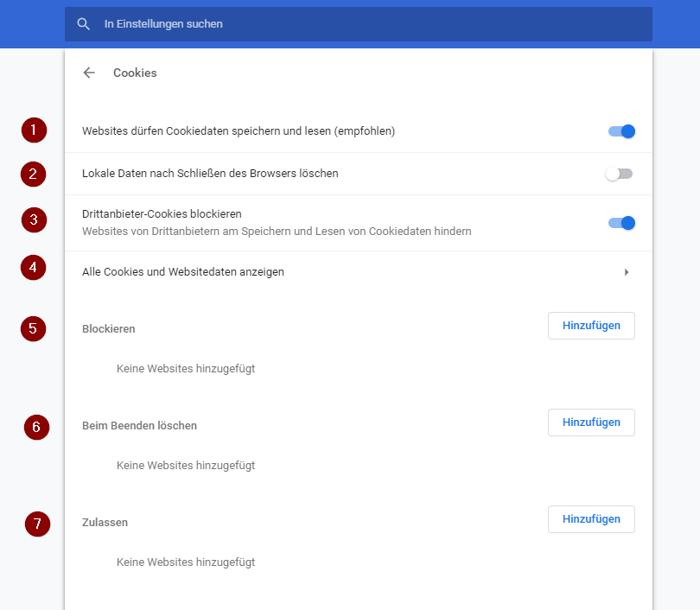Open 'Alle Cookies und Websitedaten anzeigen' row
The image size is (700, 610).
pos(359,272)
